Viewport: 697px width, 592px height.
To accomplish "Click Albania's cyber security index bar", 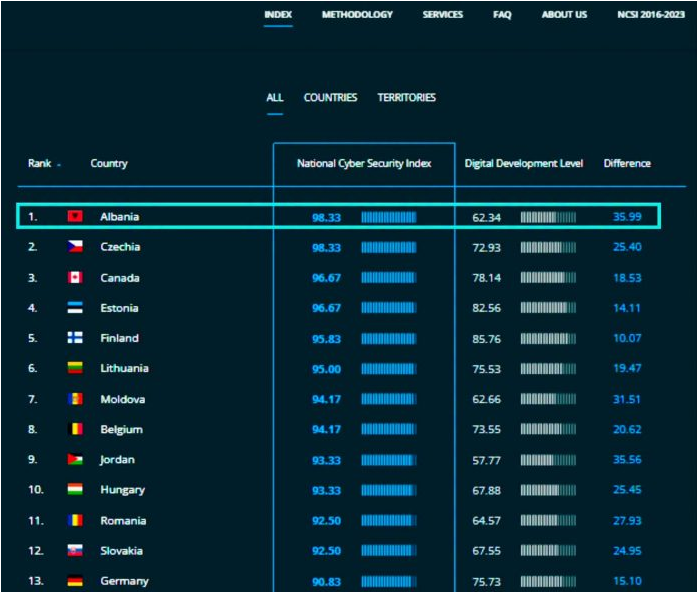I will pyautogui.click(x=389, y=217).
